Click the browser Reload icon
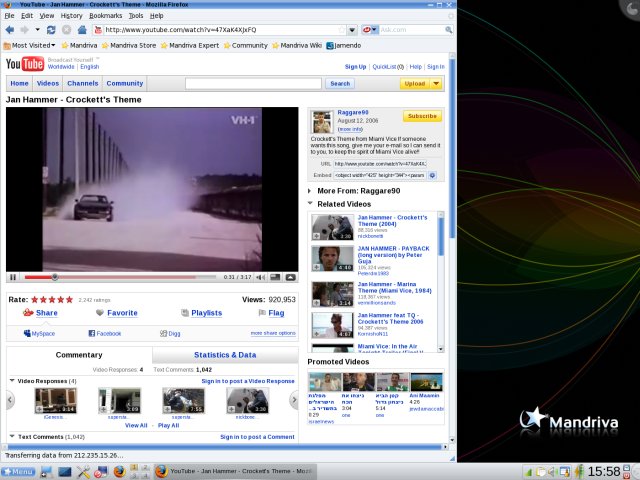 coord(52,30)
